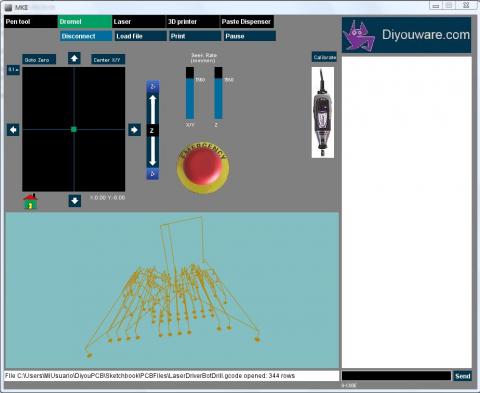Click the Disconnect button
The height and width of the screenshot is (393, 480).
click(86, 36)
